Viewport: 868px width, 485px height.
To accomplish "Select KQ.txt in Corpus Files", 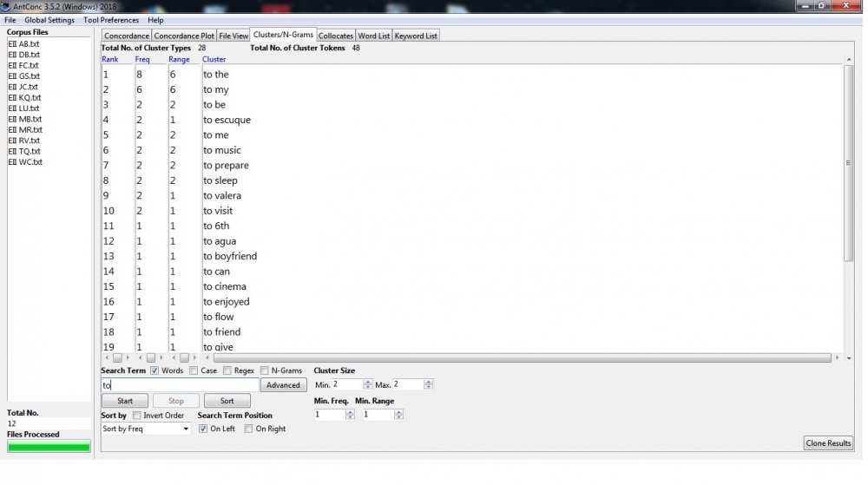I will pyautogui.click(x=24, y=97).
